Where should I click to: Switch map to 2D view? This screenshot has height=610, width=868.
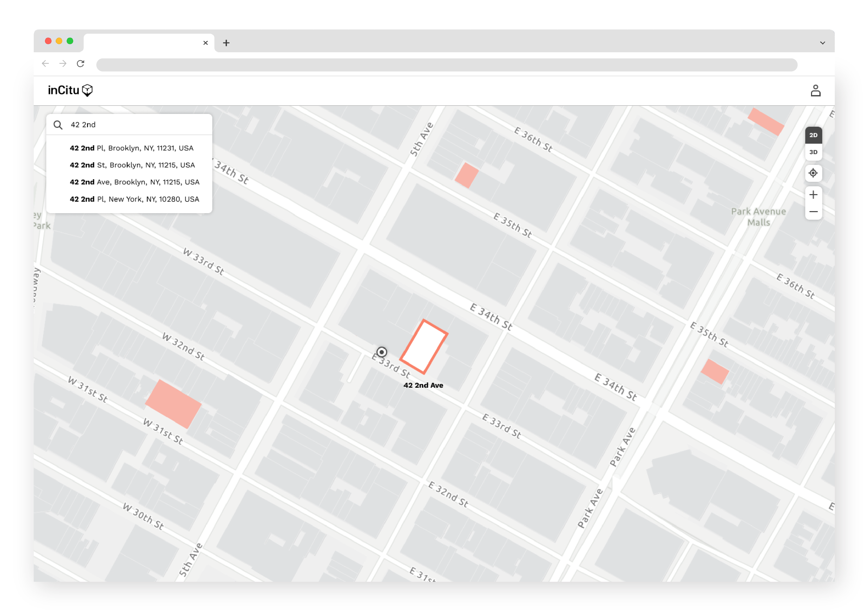click(813, 135)
